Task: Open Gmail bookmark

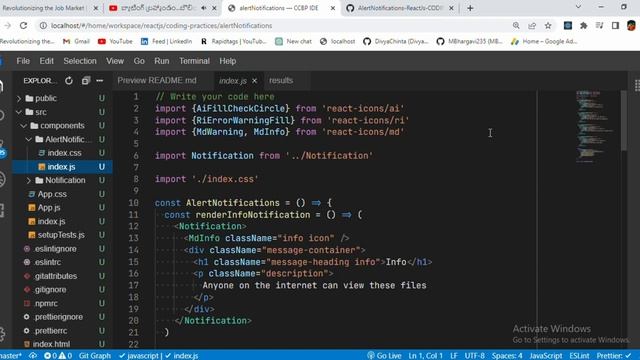Action: tap(76, 42)
